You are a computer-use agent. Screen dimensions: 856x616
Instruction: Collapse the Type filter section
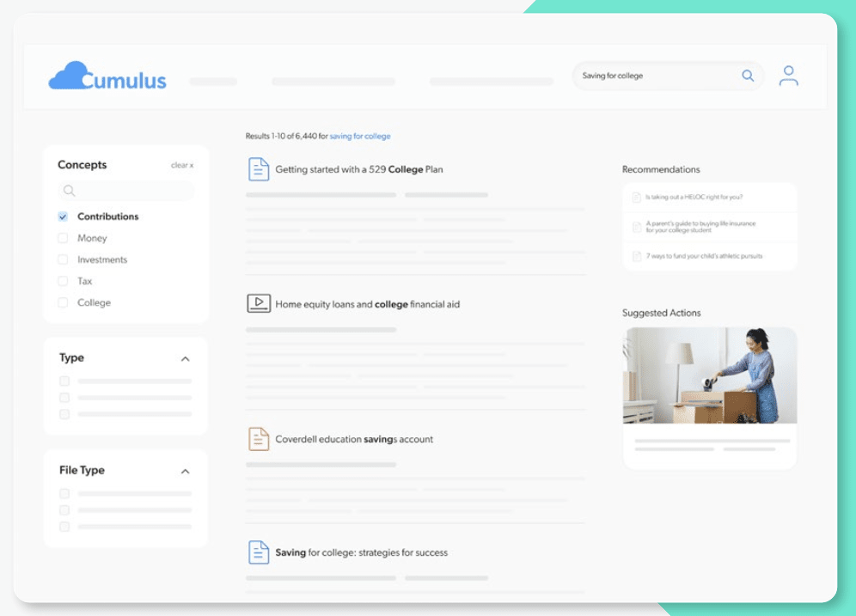[185, 359]
